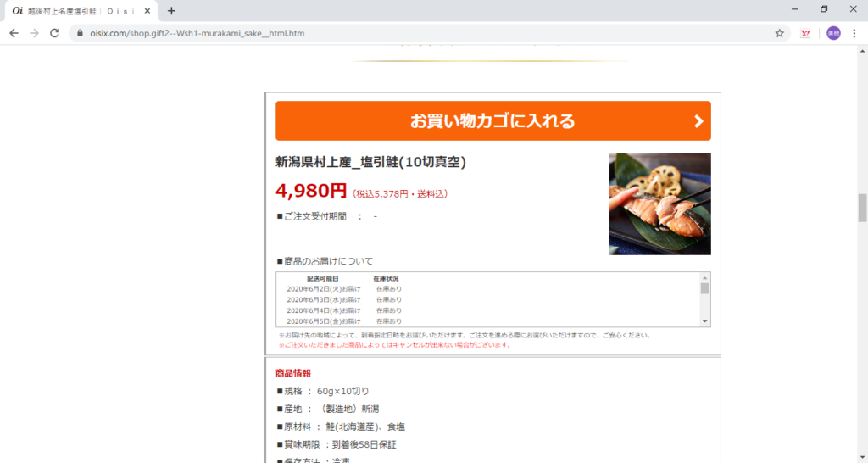Click product title 新潟県村上産_塩引鮭(10切真空)
The height and width of the screenshot is (463, 868).
[371, 162]
